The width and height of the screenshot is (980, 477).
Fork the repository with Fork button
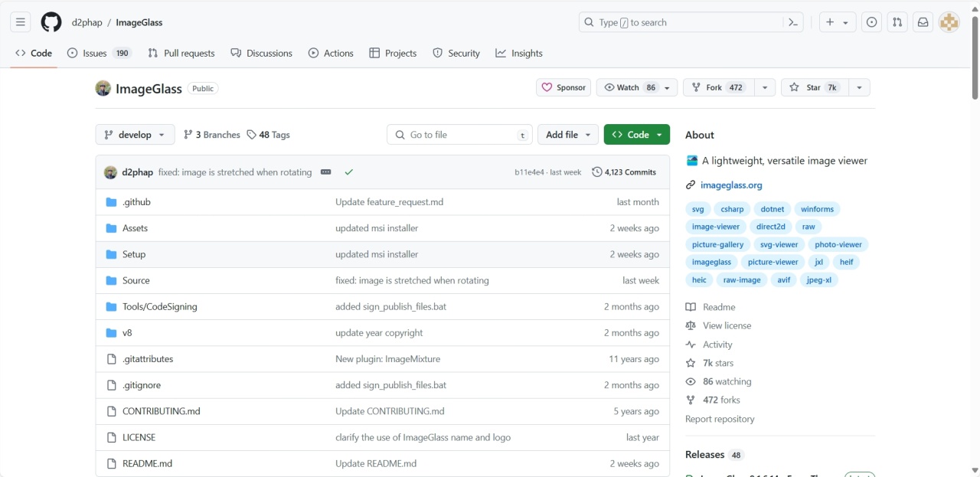tap(718, 88)
